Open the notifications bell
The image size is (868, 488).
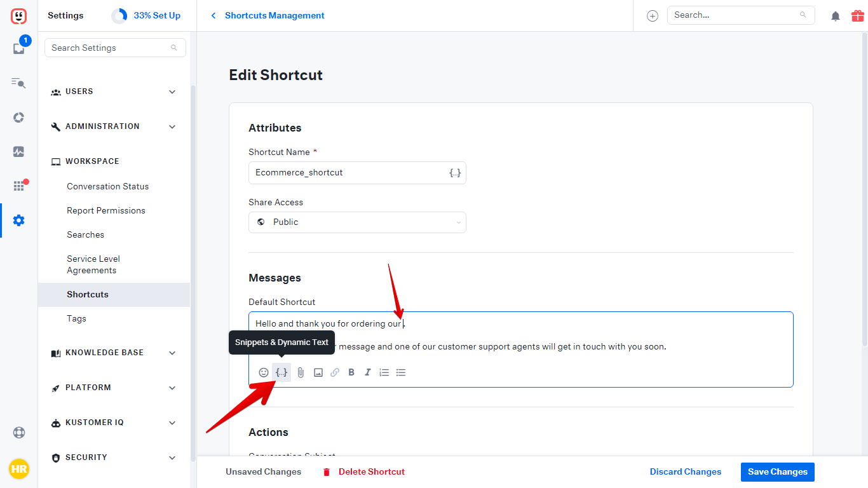[x=836, y=17]
